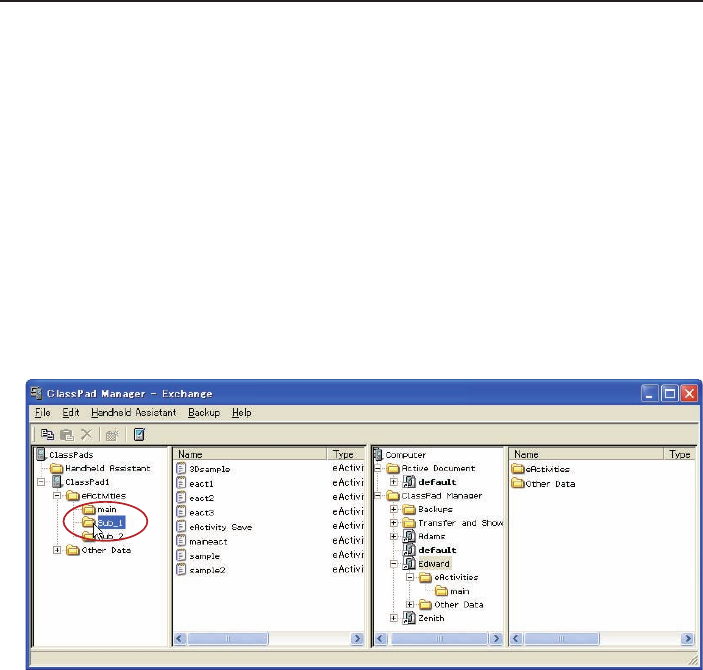
Task: Select the 'Transfer and Show' folder label
Action: coord(460,523)
